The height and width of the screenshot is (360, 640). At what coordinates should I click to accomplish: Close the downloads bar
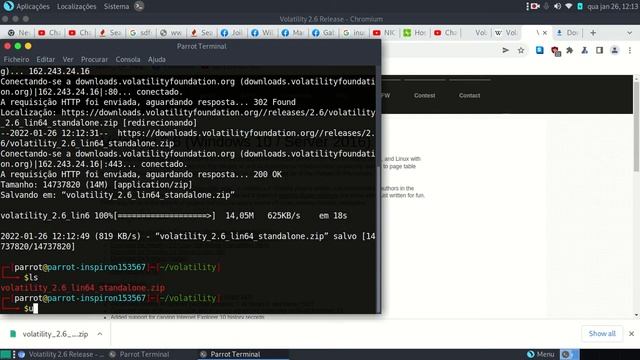click(x=631, y=333)
